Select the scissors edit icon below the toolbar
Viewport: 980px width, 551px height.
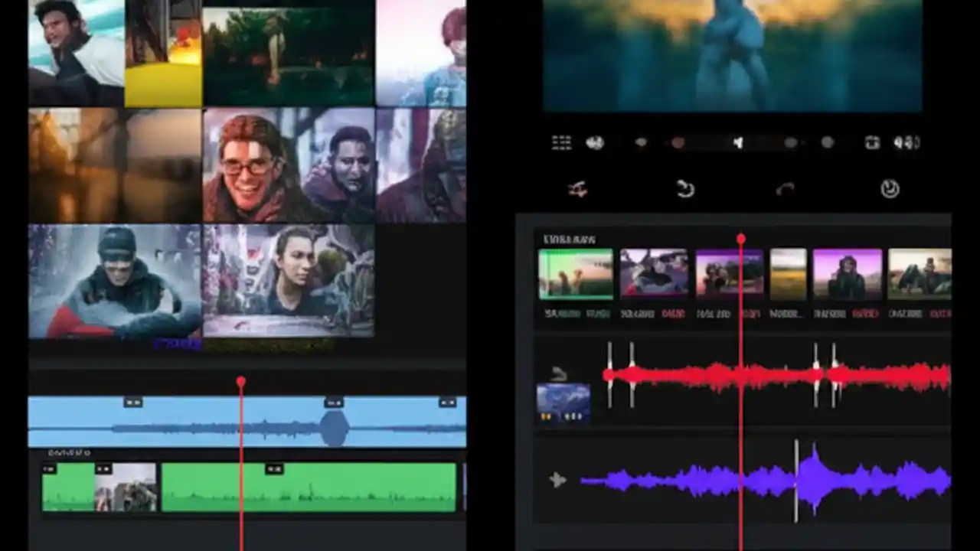coord(578,189)
